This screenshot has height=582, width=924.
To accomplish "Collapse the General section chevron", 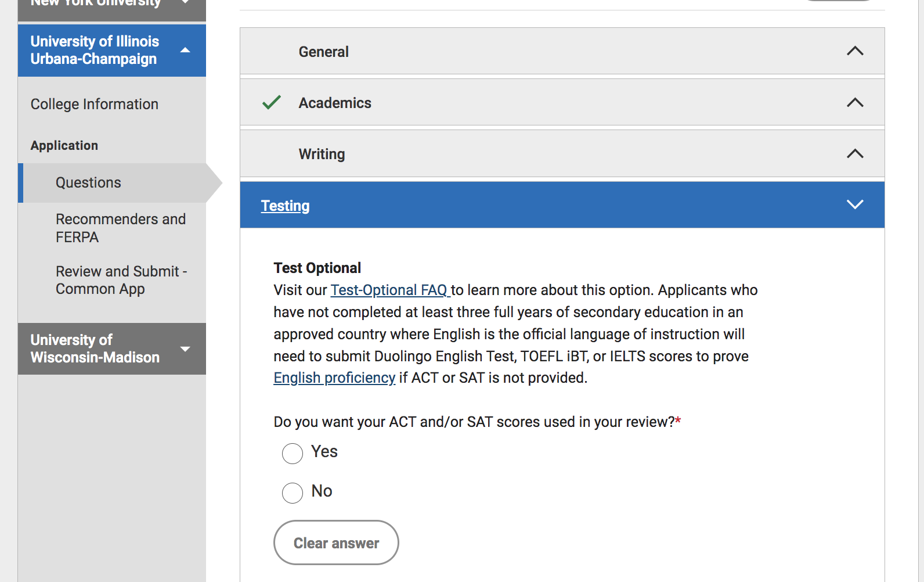I will 855,51.
